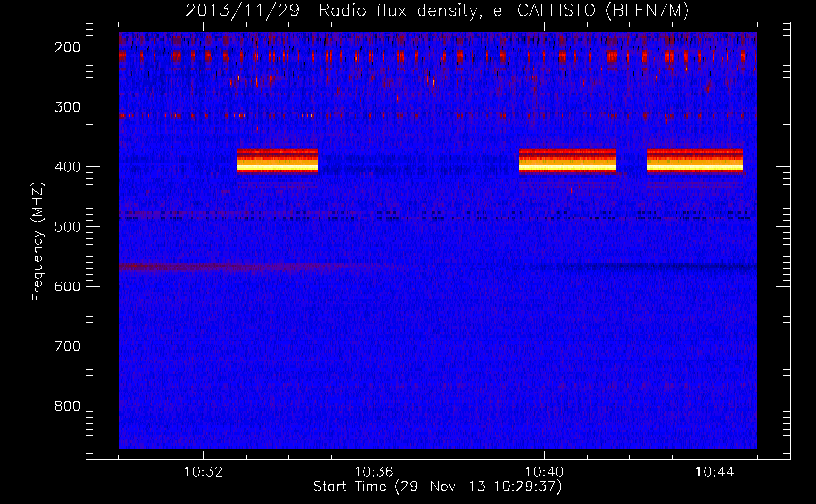The image size is (816, 504).
Task: Click the bright burst band near 10:40
Action: [x=567, y=161]
